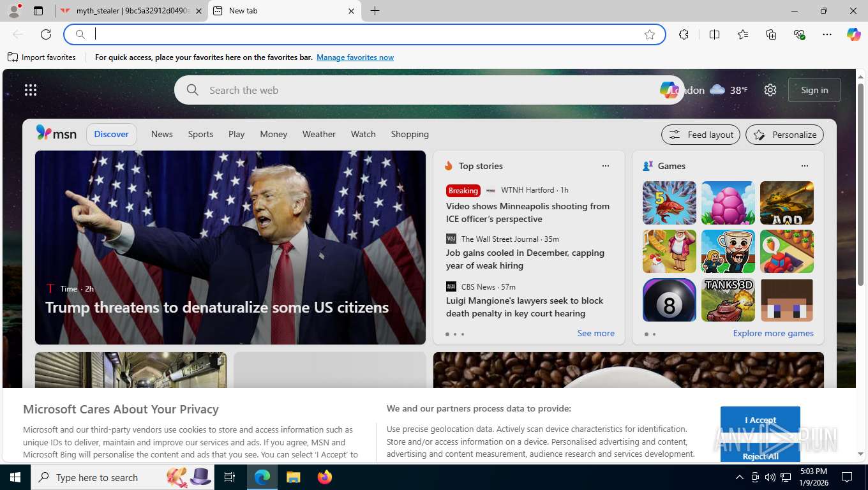Screen dimensions: 868x490
Task: Open the app launcher grid icon
Action: [x=31, y=90]
